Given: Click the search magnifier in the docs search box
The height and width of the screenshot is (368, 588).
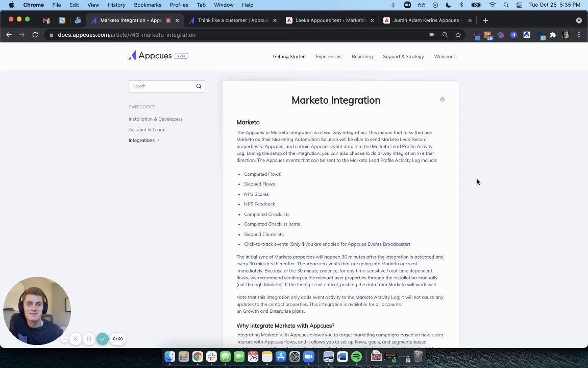Looking at the screenshot, I should click(x=199, y=86).
